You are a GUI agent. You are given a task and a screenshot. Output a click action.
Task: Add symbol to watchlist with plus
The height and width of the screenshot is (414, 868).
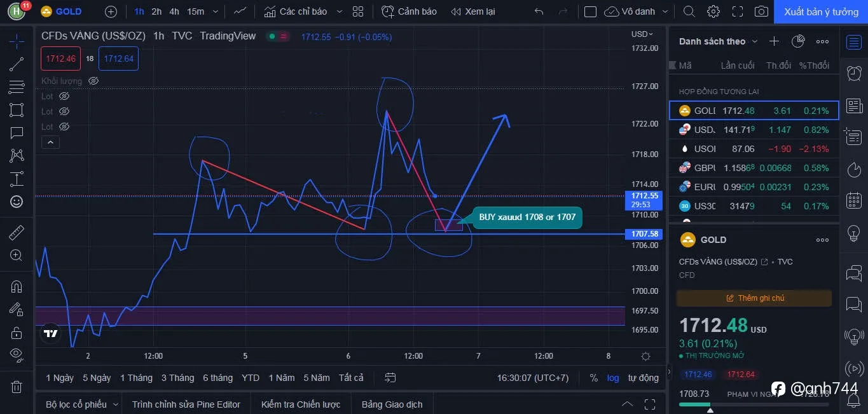coord(774,41)
